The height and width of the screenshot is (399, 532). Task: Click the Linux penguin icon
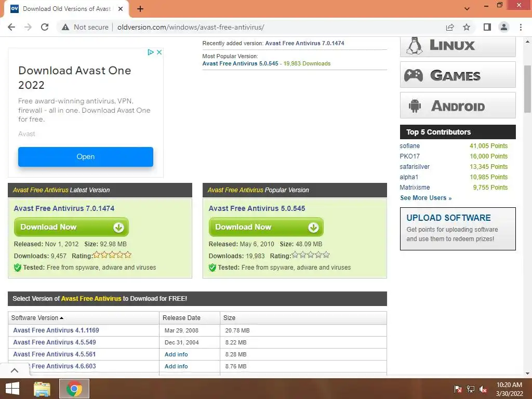point(415,46)
